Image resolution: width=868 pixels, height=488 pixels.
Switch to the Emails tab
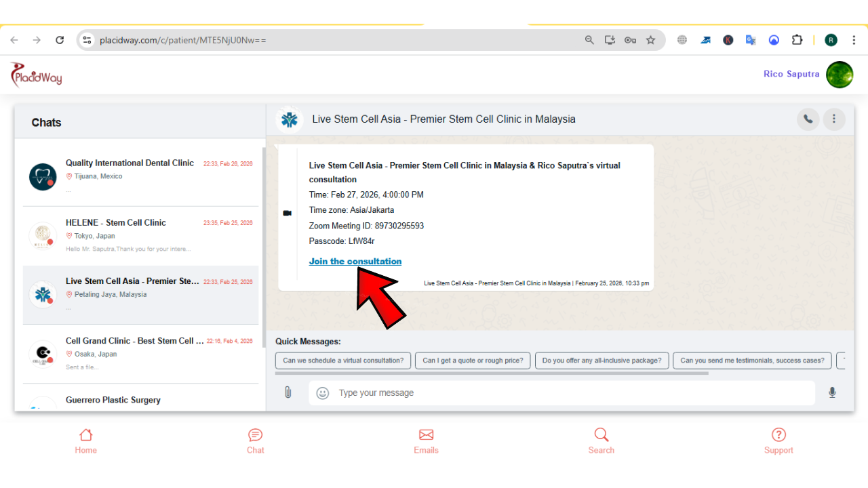pyautogui.click(x=426, y=441)
